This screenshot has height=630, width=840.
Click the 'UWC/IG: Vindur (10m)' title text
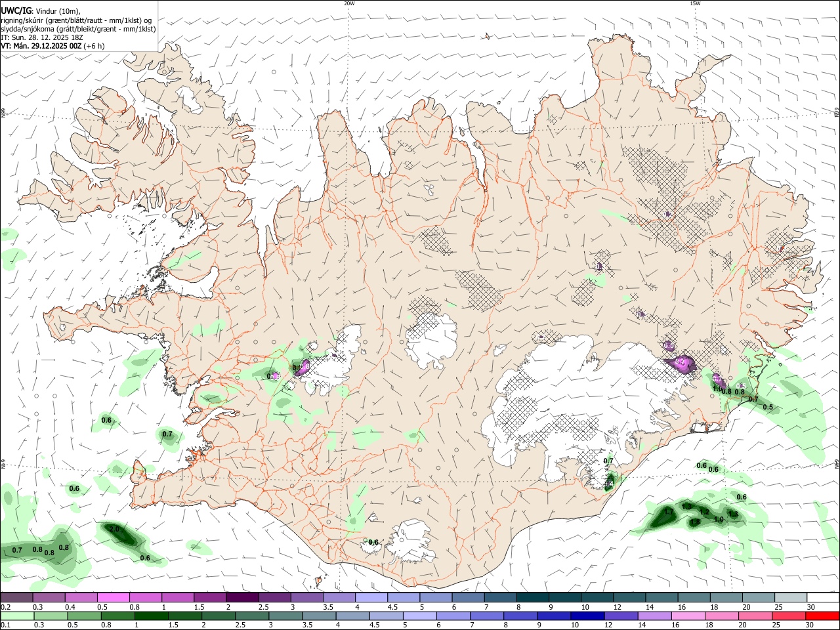41,11
